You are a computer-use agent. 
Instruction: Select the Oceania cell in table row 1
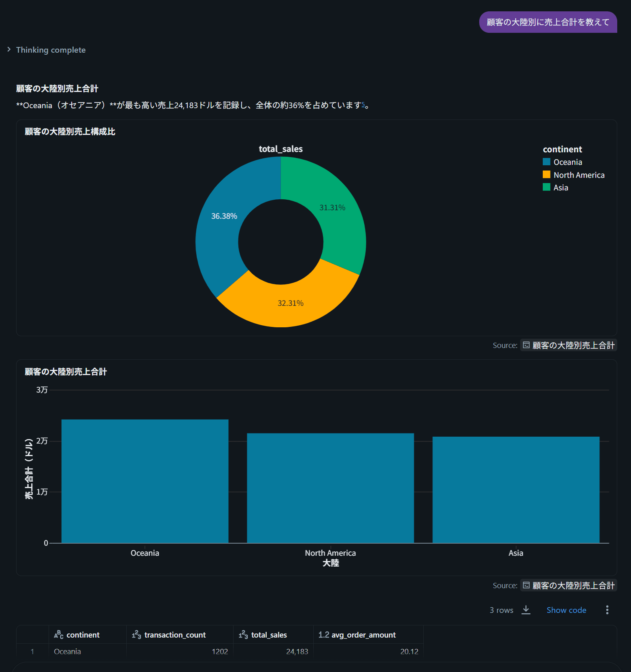pos(87,651)
